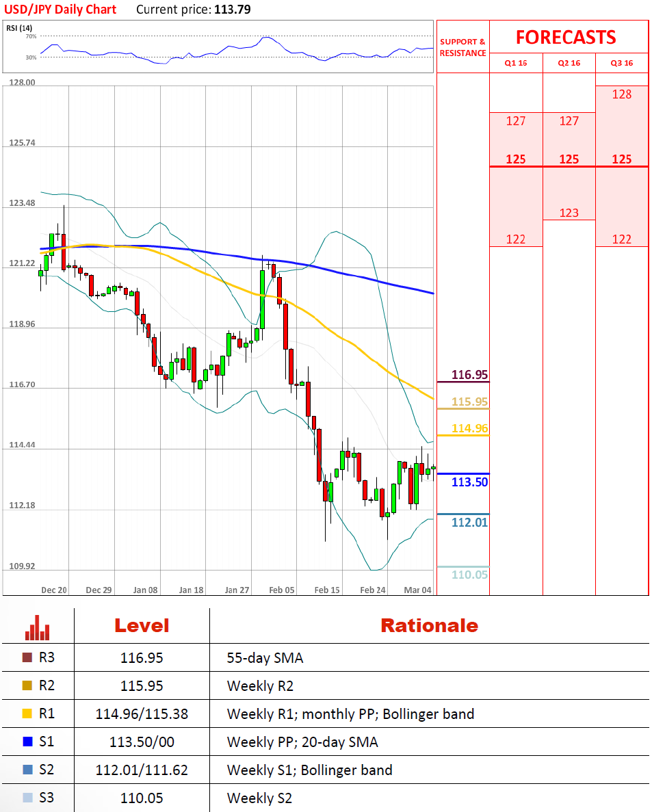Screen dimensions: 652x812
Task: Click the 116.95 cell in R3 row
Action: click(x=142, y=657)
